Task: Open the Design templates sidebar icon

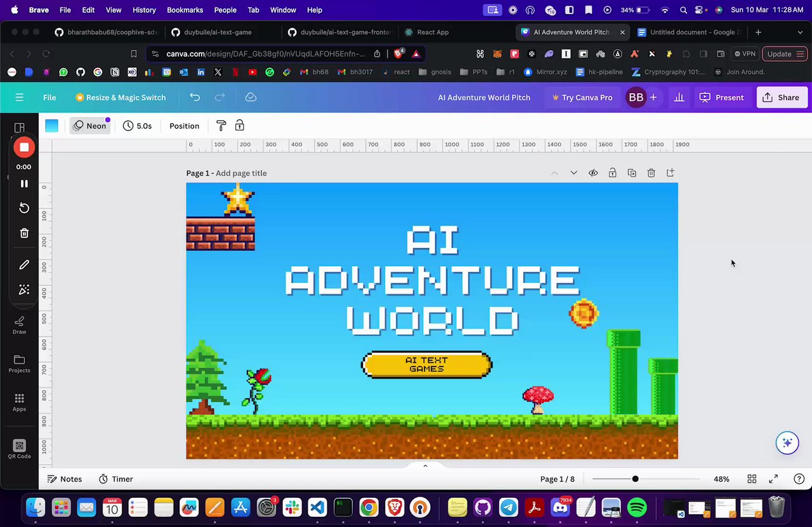Action: [19, 127]
